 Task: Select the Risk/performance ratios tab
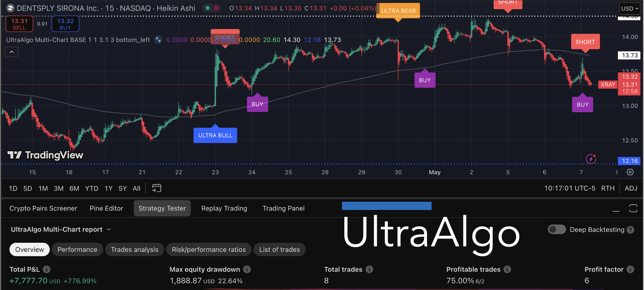tap(209, 250)
